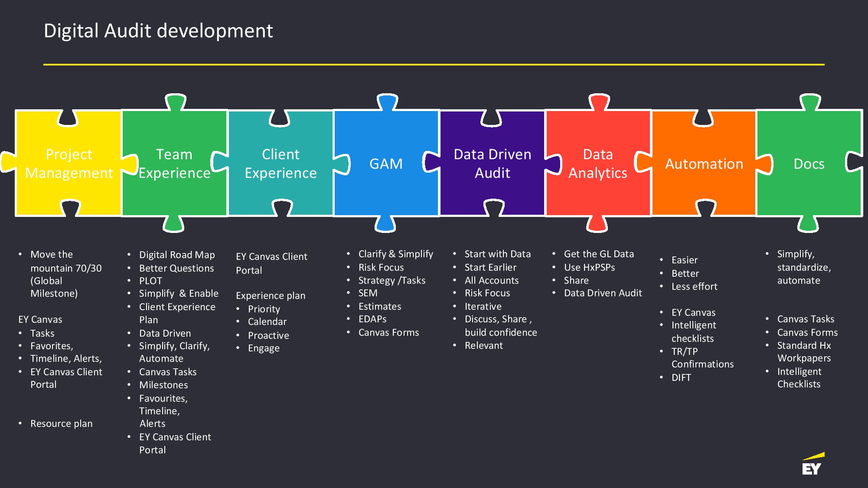Screen dimensions: 868x488
Task: Click the EY logo
Action: pyautogui.click(x=813, y=464)
